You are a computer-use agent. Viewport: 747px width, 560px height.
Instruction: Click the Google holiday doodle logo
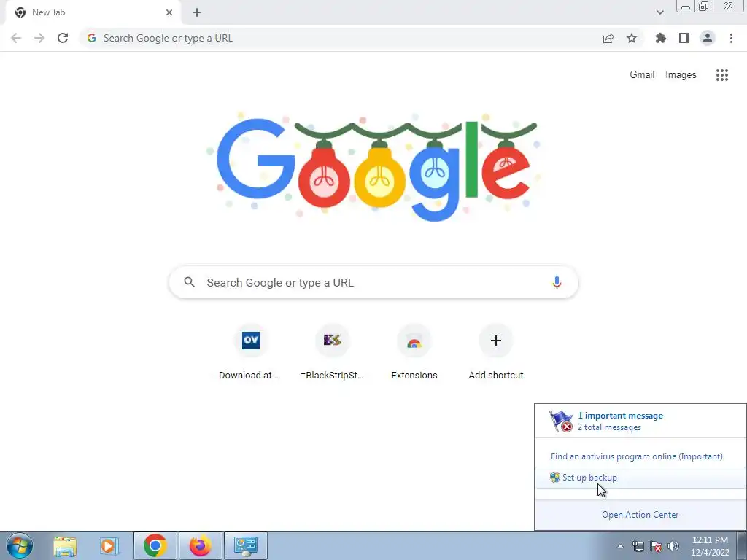pos(374,167)
